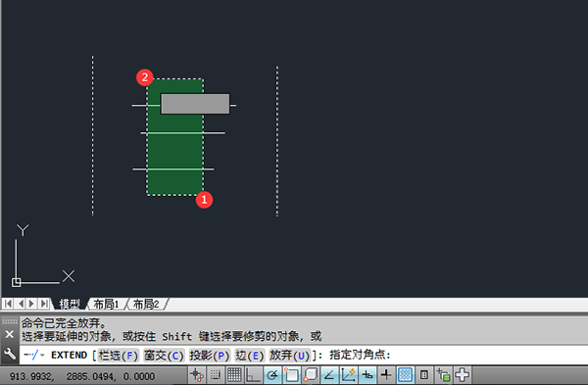The image size is (588, 385).
Task: Open command line customize wrench
Action: pyautogui.click(x=10, y=354)
